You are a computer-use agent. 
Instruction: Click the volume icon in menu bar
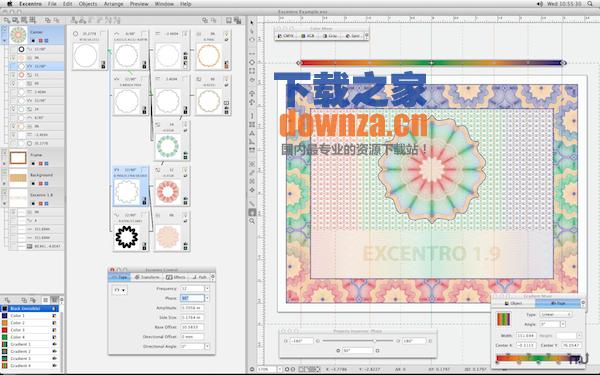(540, 4)
